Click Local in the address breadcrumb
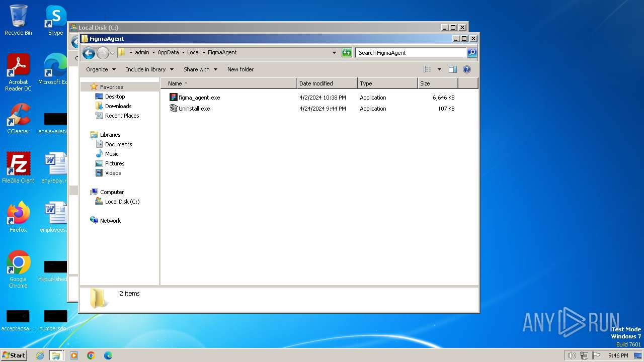644x362 pixels. pos(193,52)
